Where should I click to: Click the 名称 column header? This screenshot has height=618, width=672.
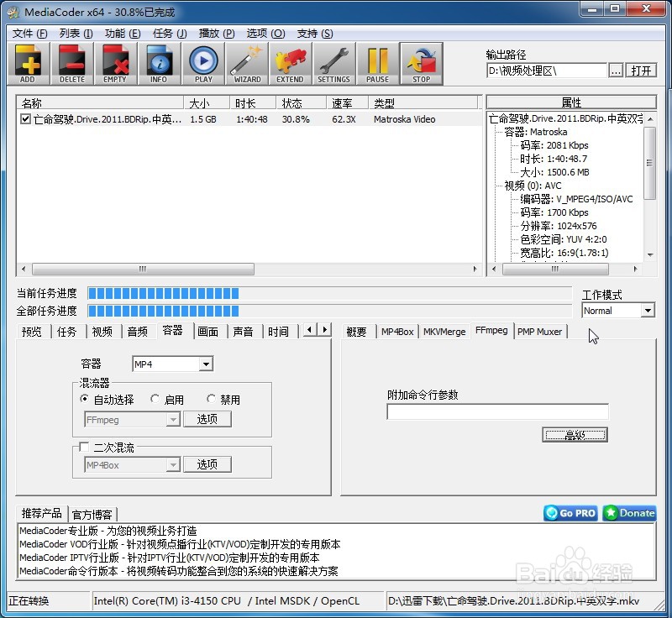click(100, 102)
